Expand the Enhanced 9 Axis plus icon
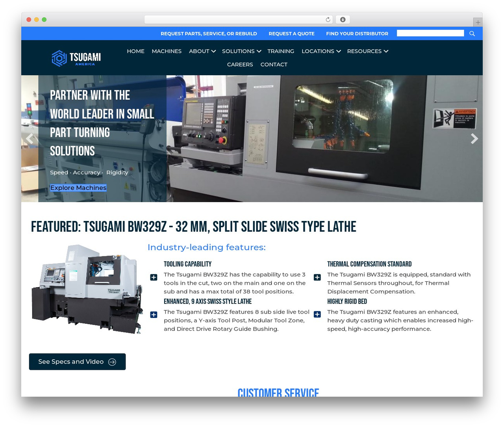 [x=154, y=314]
